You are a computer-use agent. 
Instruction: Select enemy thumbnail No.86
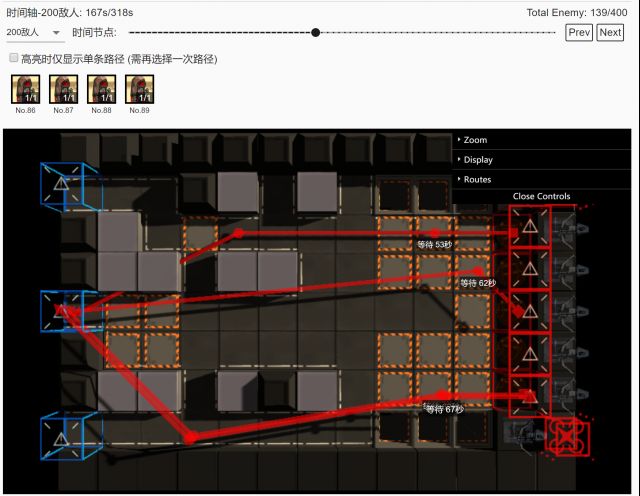25,90
